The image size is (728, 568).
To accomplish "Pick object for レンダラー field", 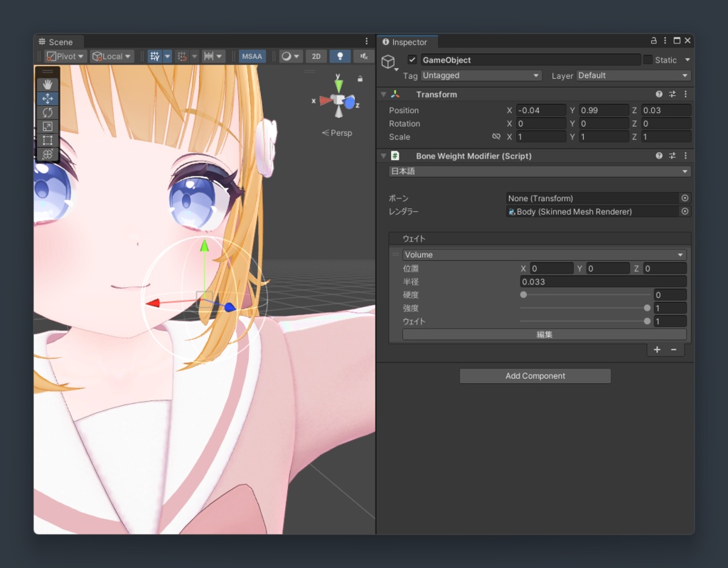I will pos(685,211).
